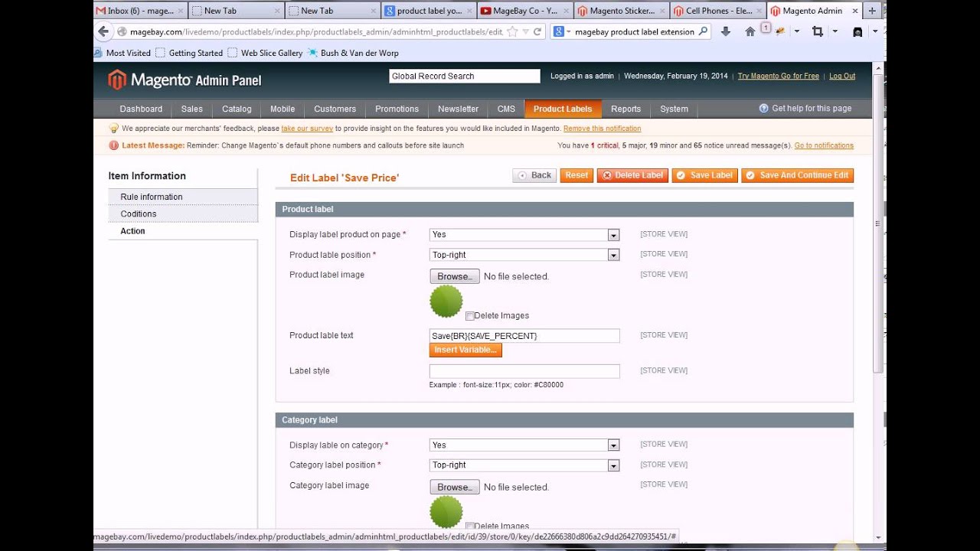Open the dropdown arrow next to crop tool
The width and height of the screenshot is (980, 551).
835,31
